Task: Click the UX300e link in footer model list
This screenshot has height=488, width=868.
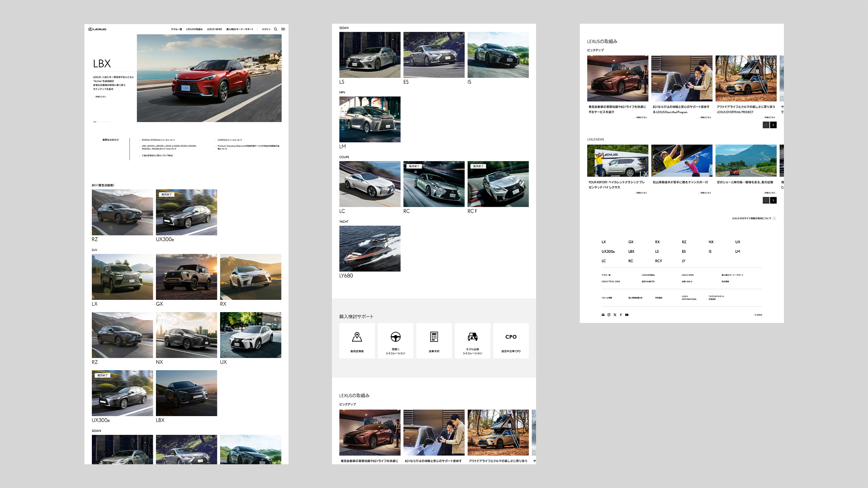Action: pos(608,251)
